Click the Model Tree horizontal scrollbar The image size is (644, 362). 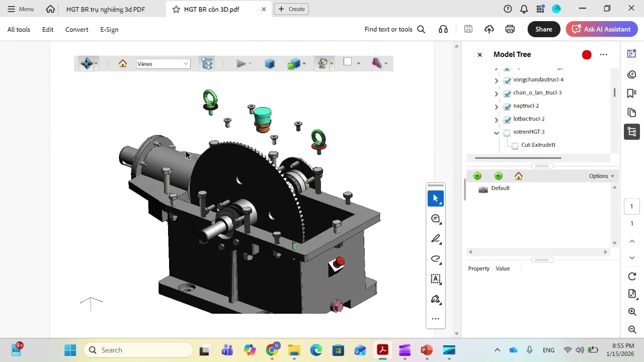coord(518,158)
